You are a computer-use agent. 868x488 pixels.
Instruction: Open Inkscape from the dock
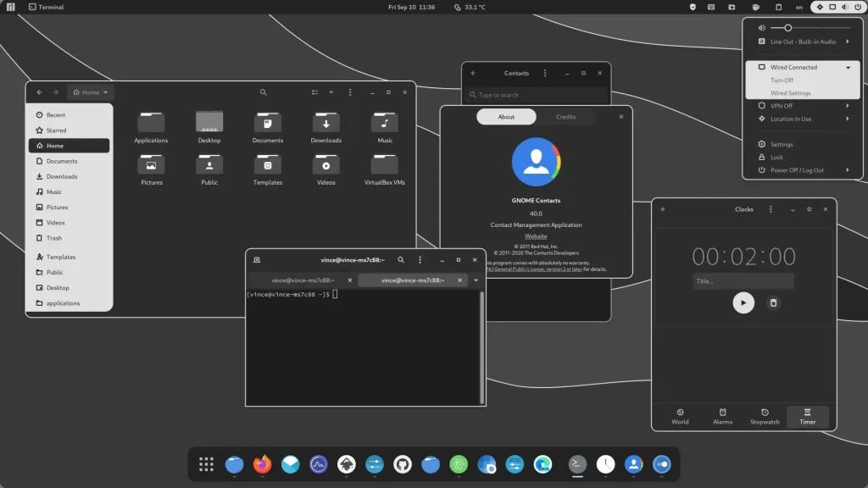346,464
